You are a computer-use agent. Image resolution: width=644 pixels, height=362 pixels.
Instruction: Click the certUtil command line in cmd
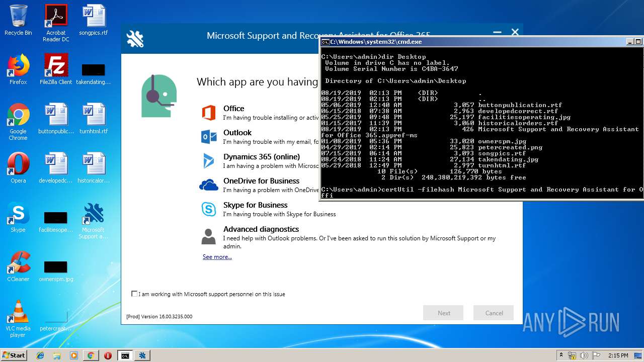tap(482, 193)
